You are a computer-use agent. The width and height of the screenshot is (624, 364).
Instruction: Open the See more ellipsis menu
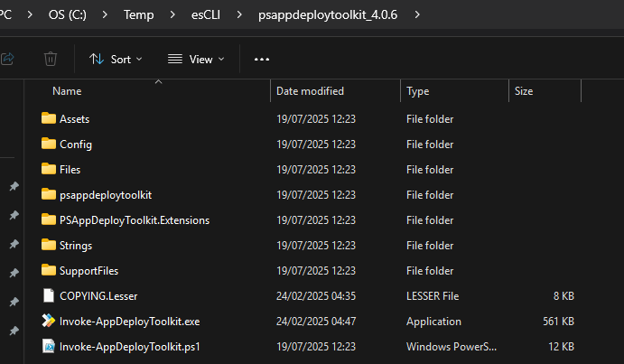coord(262,60)
